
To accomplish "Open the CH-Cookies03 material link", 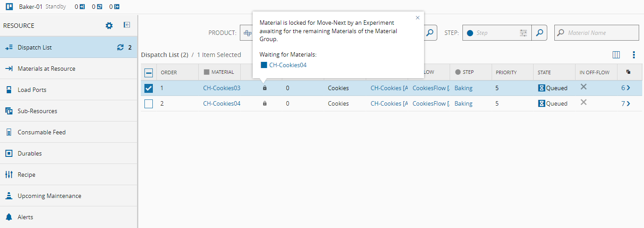I will tap(222, 88).
